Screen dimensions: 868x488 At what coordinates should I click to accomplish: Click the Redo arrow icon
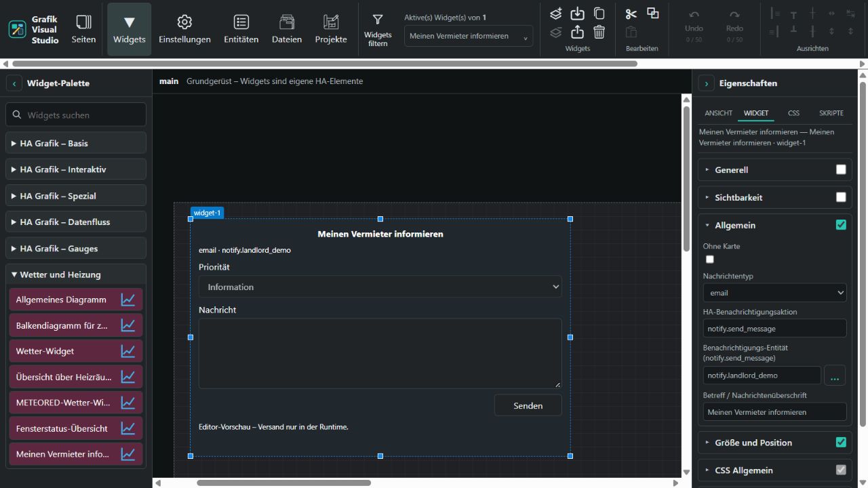coord(734,15)
